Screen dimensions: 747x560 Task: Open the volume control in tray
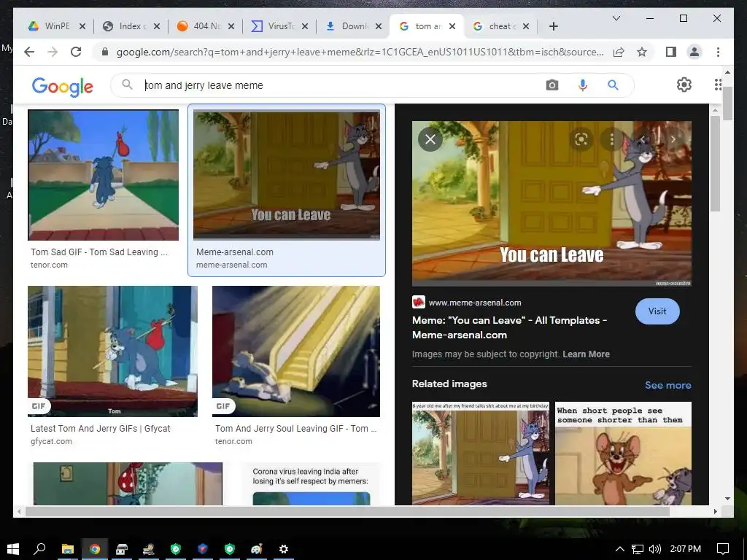click(x=655, y=549)
